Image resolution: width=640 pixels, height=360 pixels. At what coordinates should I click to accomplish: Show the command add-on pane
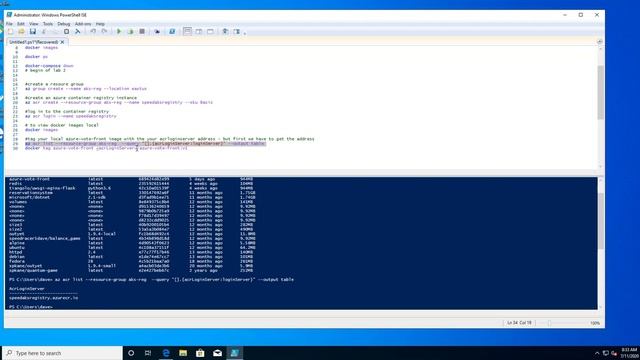(236, 31)
